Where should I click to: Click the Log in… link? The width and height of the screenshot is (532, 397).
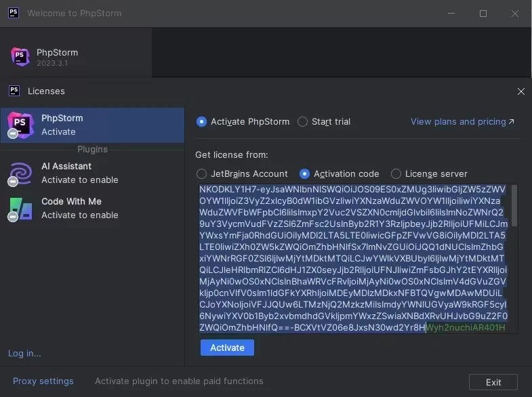pos(24,353)
